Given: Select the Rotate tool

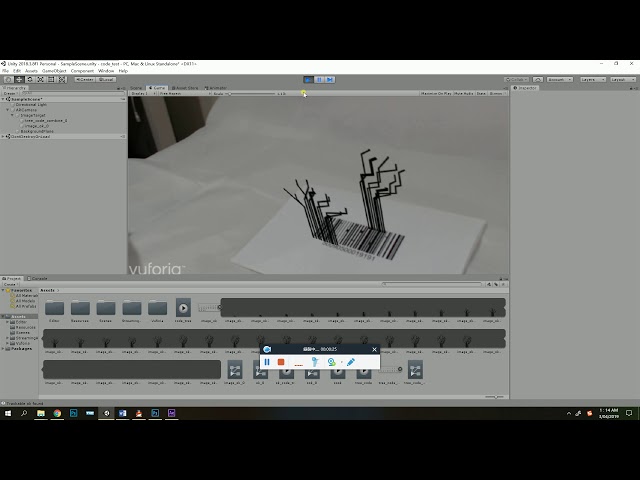Looking at the screenshot, I should pos(30,80).
